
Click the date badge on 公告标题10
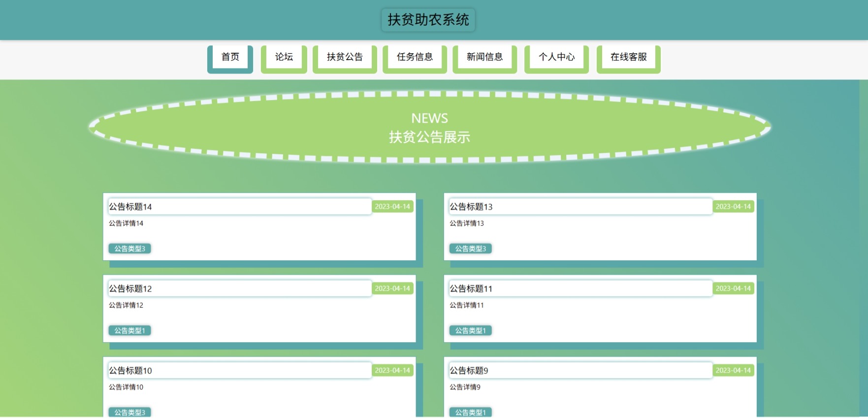[x=392, y=370]
